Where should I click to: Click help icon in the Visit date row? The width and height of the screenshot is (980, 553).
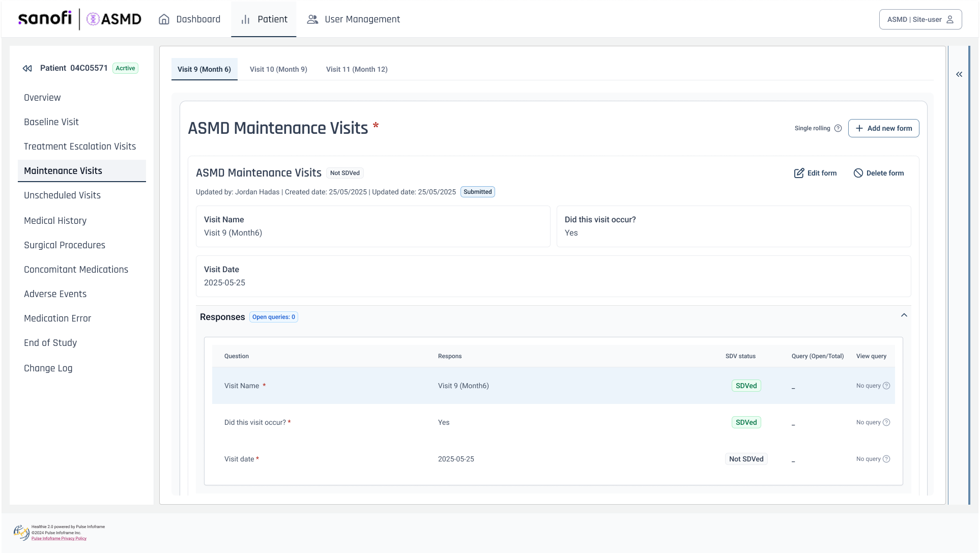click(886, 459)
